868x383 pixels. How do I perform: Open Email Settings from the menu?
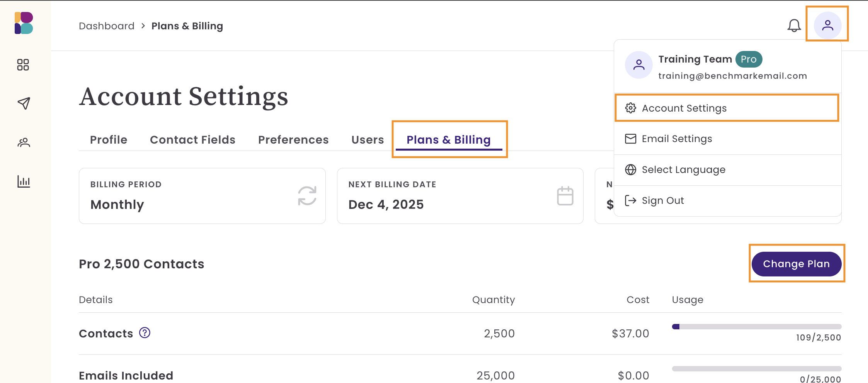(677, 139)
